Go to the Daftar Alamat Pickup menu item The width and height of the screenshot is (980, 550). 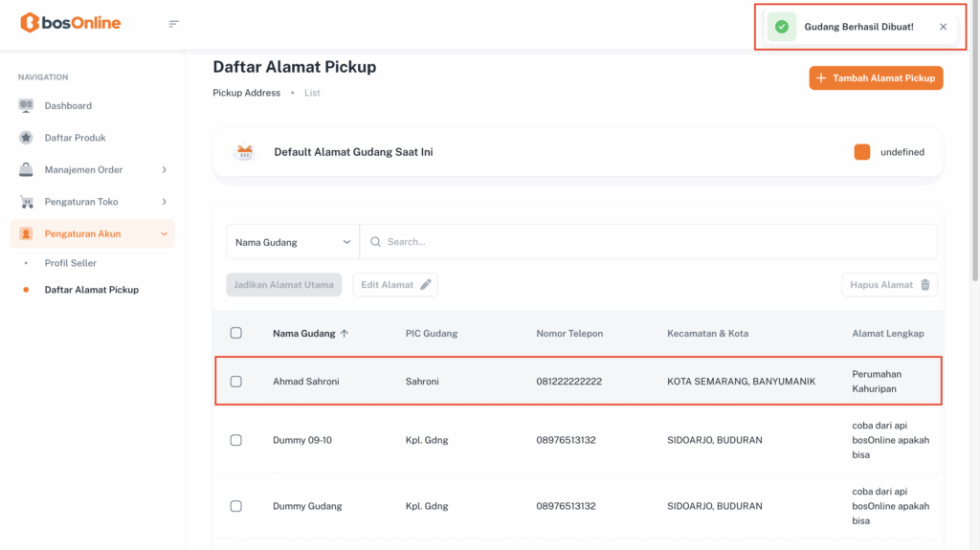(91, 290)
